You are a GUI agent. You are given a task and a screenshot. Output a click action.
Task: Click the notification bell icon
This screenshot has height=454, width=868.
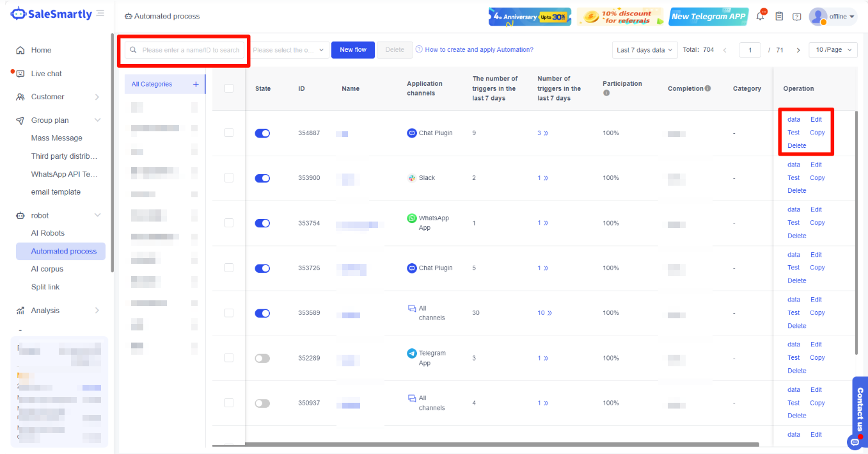click(761, 16)
